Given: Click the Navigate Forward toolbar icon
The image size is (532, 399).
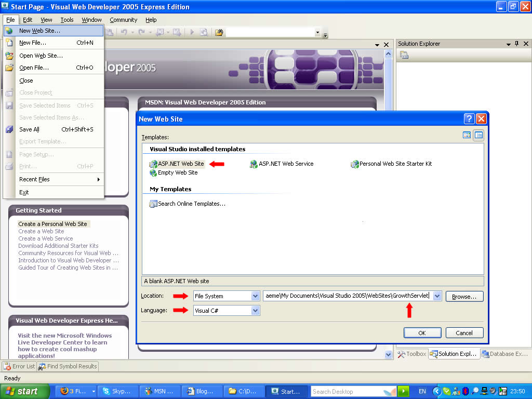Looking at the screenshot, I should 177,32.
